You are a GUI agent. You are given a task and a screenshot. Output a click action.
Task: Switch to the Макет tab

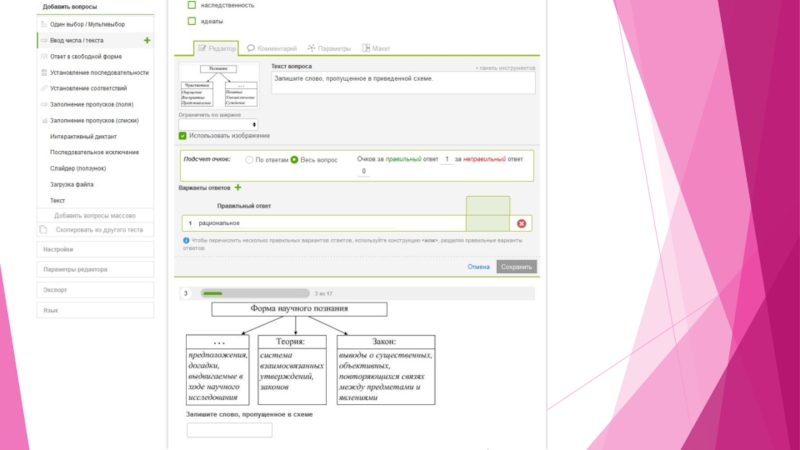point(376,48)
